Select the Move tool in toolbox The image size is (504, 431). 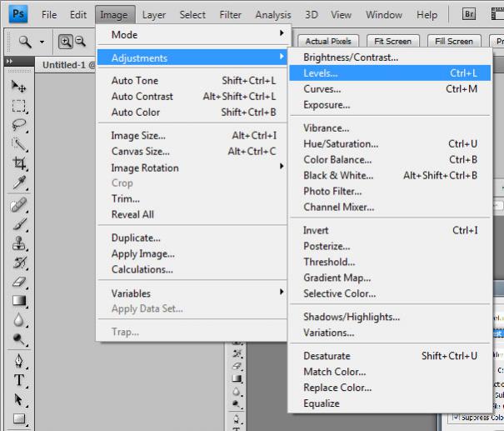[x=19, y=86]
